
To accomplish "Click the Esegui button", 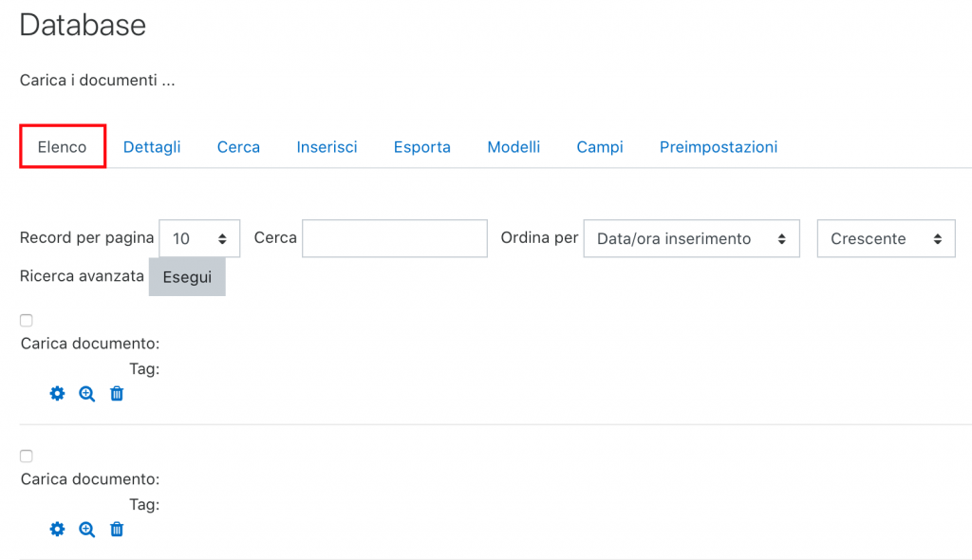I will pos(187,277).
